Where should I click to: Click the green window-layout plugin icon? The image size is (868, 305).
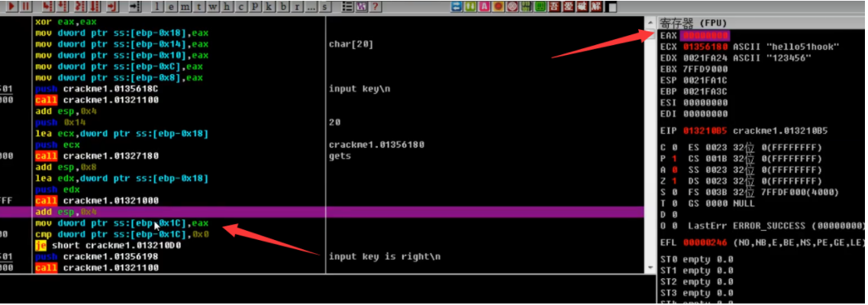pyautogui.click(x=540, y=7)
